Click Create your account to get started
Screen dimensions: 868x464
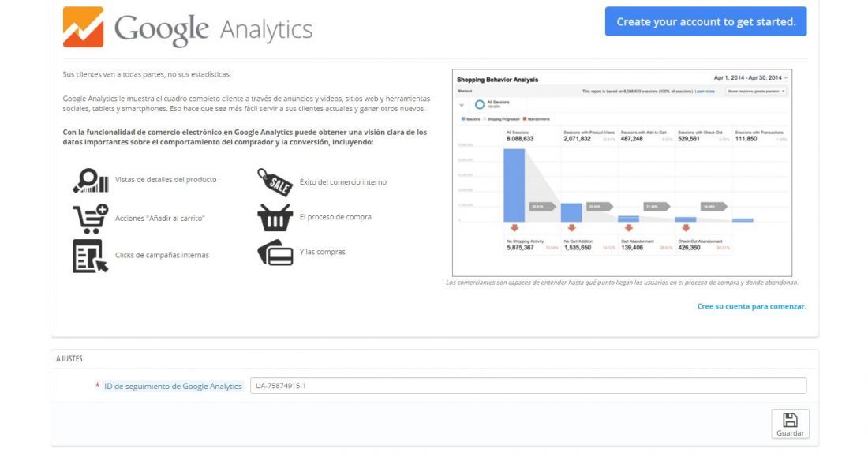coord(705,21)
